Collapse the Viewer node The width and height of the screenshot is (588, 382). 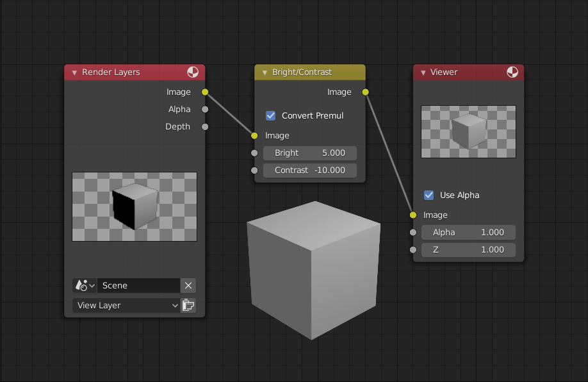click(425, 72)
